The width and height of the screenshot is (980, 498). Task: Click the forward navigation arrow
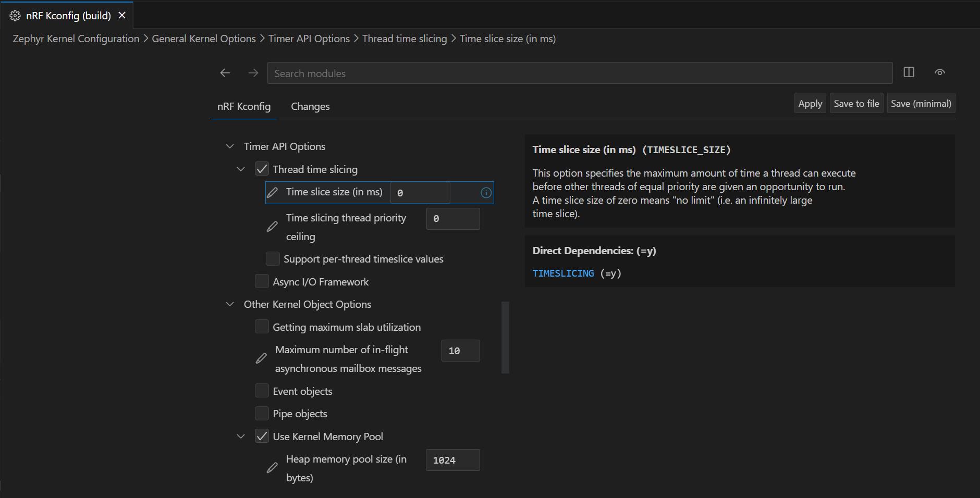253,73
